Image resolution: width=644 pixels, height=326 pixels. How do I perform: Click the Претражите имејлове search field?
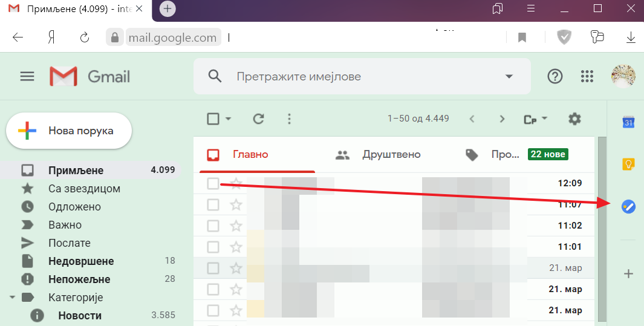point(363,76)
